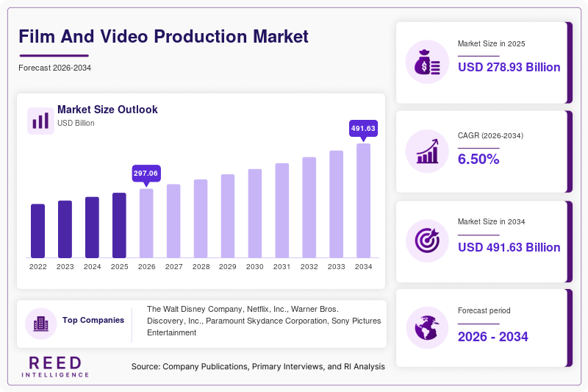Image resolution: width=588 pixels, height=392 pixels.
Task: Click the 'USD Billion' unit label
Action: (76, 123)
